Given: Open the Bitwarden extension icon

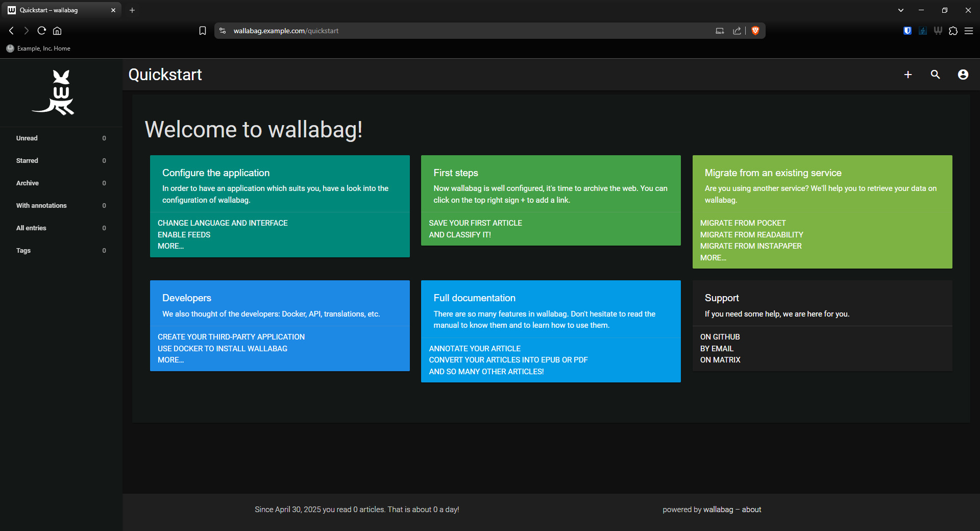Looking at the screenshot, I should pos(907,31).
